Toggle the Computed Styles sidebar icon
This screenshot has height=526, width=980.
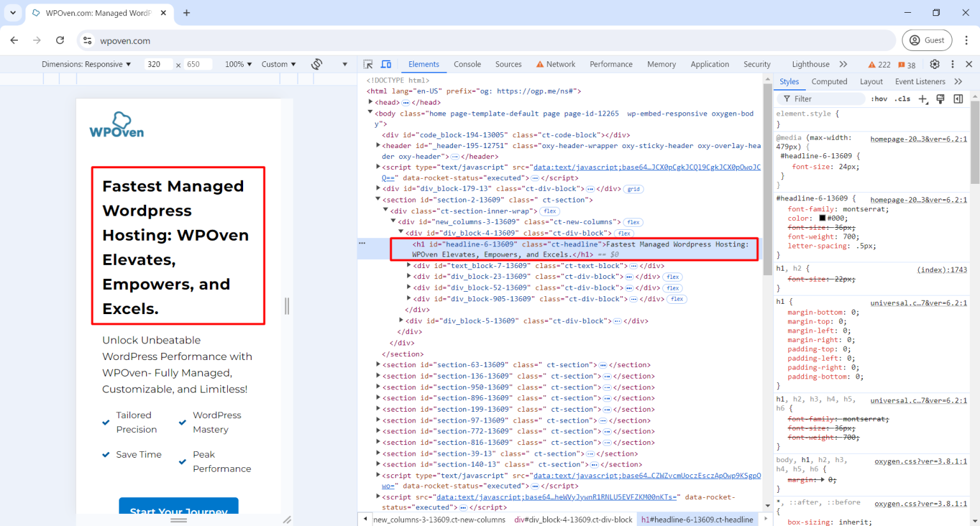(958, 98)
